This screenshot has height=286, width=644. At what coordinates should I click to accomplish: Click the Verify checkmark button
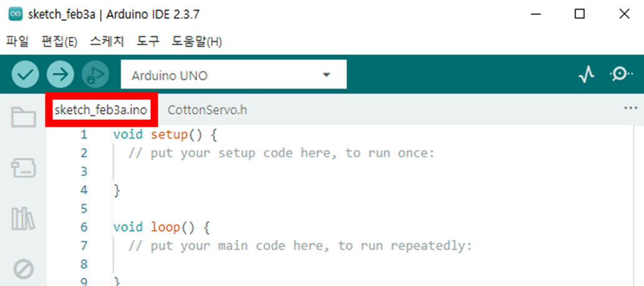pyautogui.click(x=25, y=75)
